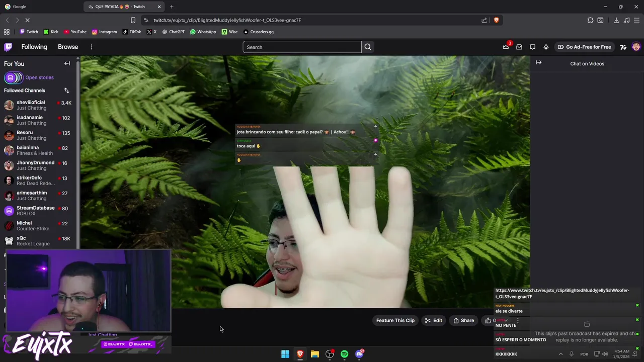644x362 pixels.
Task: Open the Browse page
Action: click(68, 47)
